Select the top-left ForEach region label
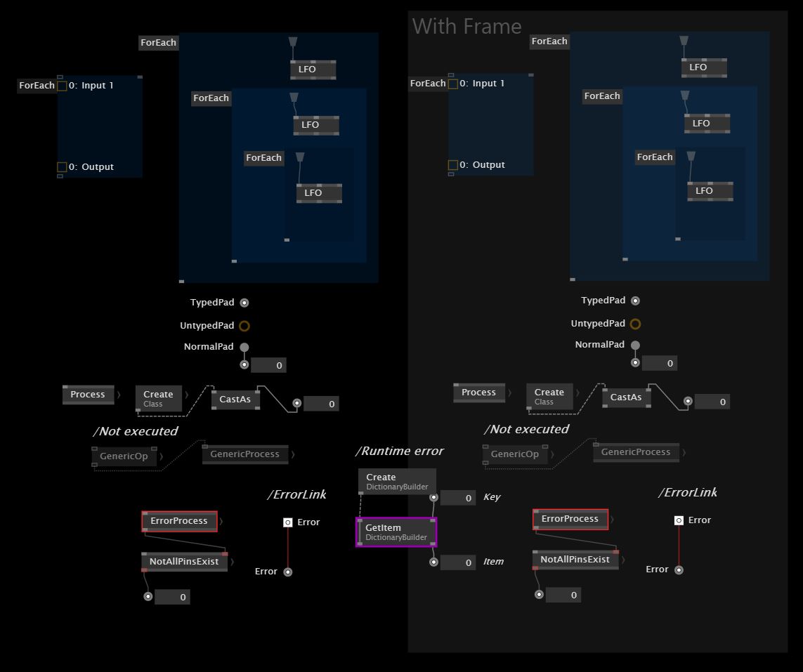Image resolution: width=803 pixels, height=672 pixels. pyautogui.click(x=158, y=42)
